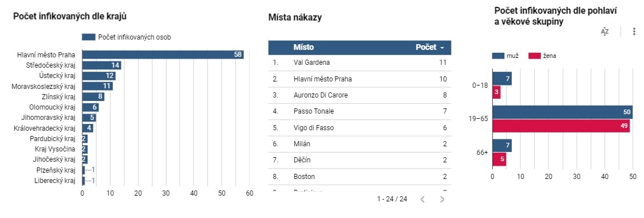Click the blue muž legend color swatch
The image size is (644, 218).
[x=498, y=56]
